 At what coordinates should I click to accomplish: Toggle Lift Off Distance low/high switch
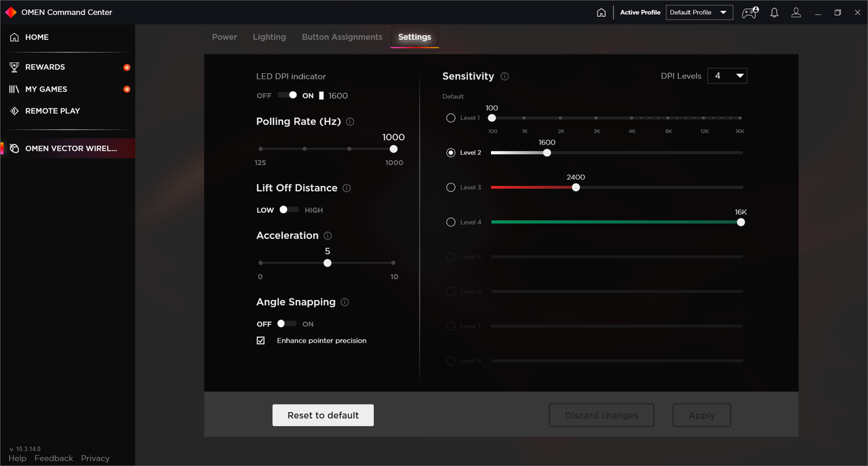coord(289,210)
